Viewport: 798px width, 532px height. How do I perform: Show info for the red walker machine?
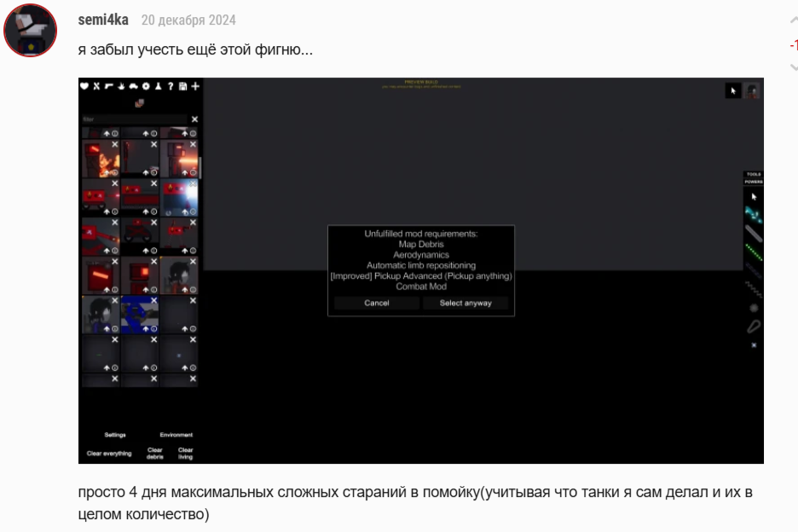pos(193,251)
